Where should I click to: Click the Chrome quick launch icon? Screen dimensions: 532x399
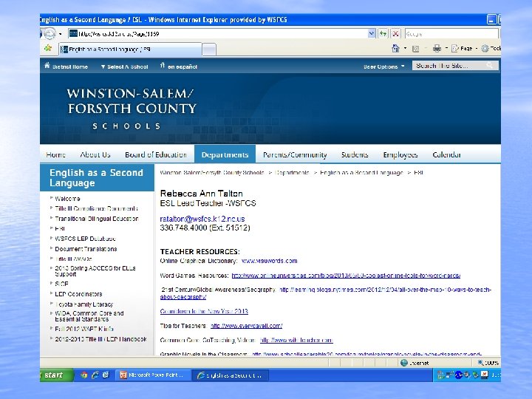[83, 375]
